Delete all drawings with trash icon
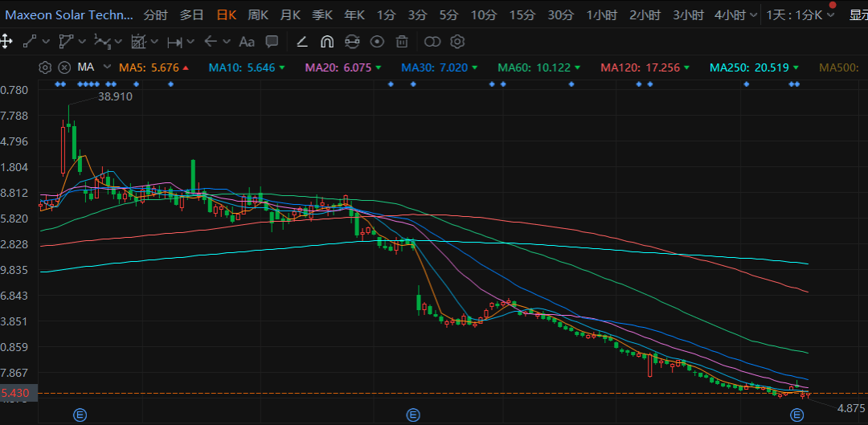The height and width of the screenshot is (425, 868). click(402, 42)
